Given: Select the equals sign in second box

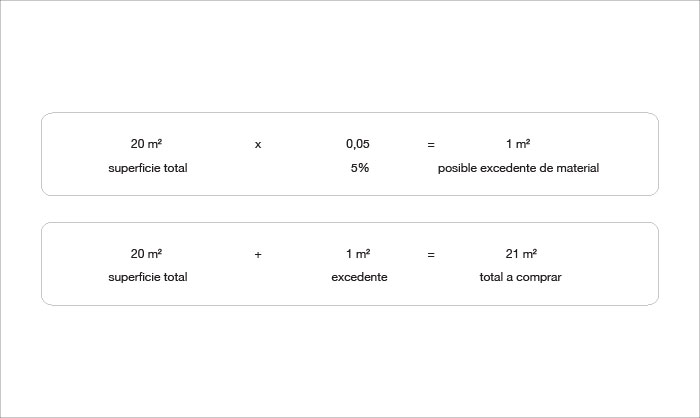Looking at the screenshot, I should click(x=431, y=255).
